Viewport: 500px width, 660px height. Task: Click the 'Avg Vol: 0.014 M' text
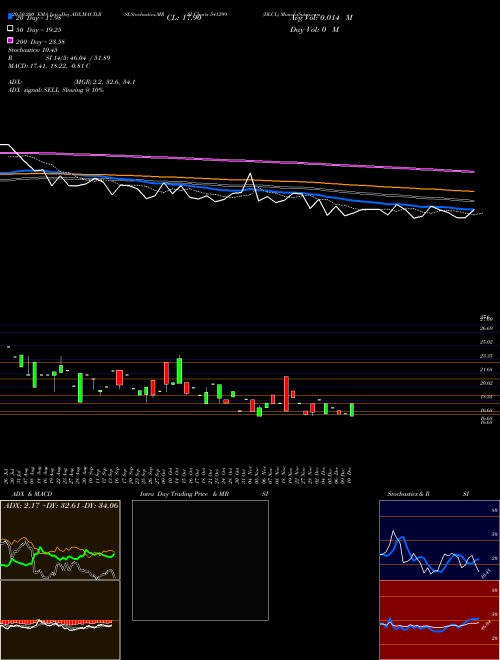(x=321, y=18)
